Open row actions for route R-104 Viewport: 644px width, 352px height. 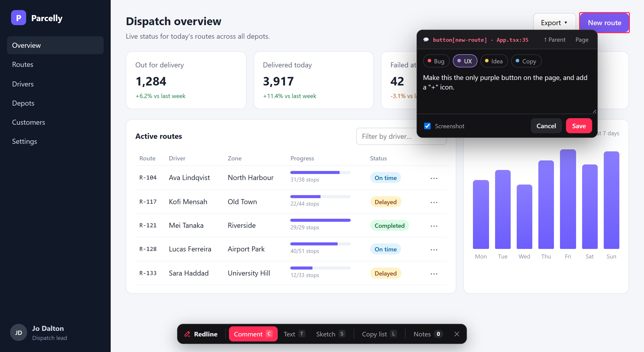pos(434,178)
